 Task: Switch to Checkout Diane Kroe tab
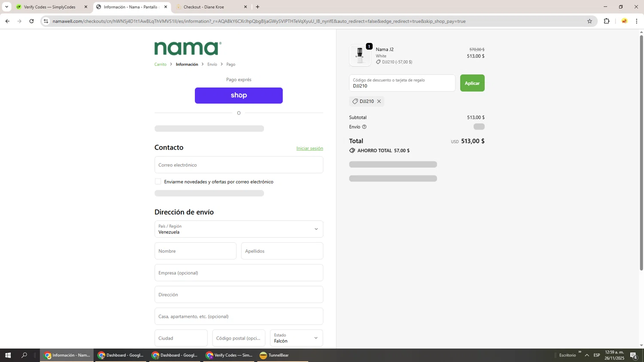(210, 7)
